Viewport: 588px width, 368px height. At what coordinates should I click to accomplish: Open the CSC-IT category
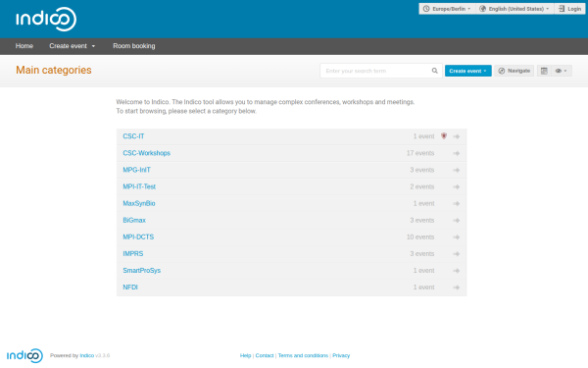[x=133, y=136]
